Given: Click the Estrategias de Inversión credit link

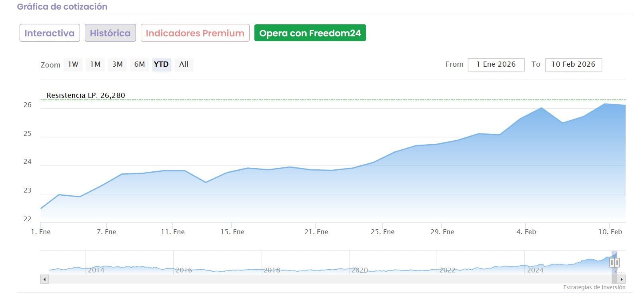Looking at the screenshot, I should 594,287.
